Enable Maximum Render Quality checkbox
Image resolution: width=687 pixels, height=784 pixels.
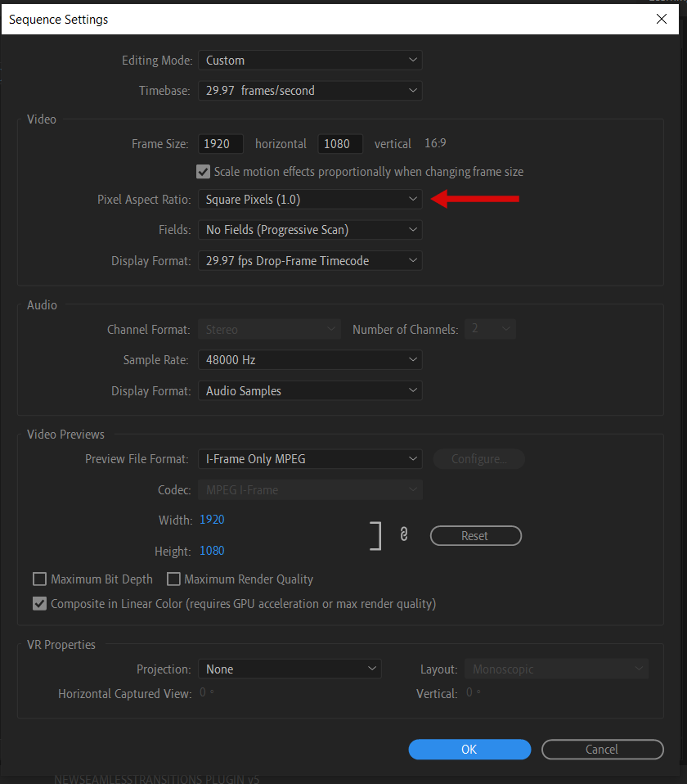(173, 579)
